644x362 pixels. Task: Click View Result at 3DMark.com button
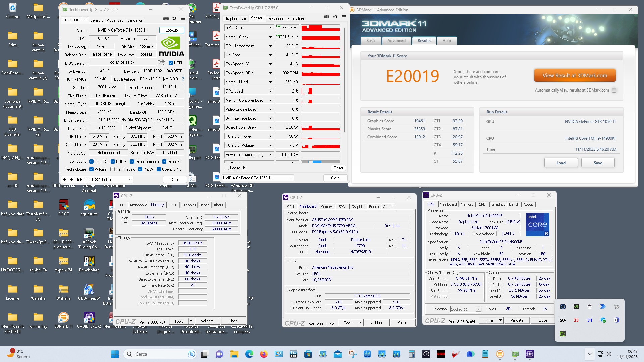(x=575, y=76)
